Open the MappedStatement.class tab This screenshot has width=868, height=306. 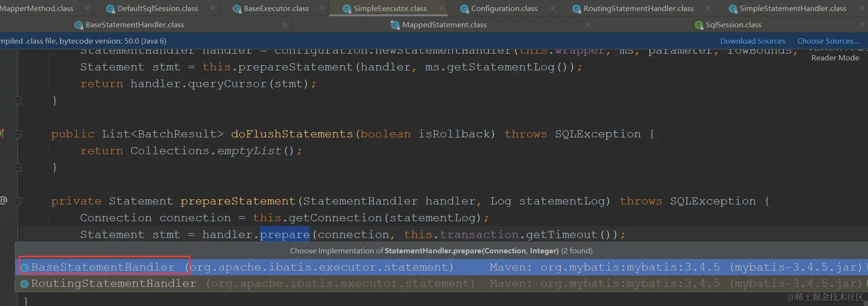444,25
